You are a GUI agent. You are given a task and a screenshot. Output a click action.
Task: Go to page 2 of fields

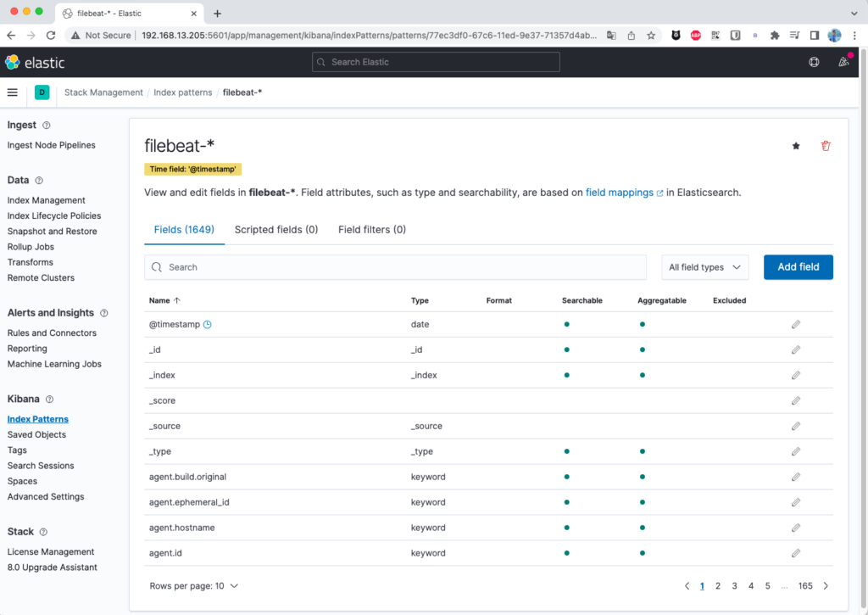[717, 585]
